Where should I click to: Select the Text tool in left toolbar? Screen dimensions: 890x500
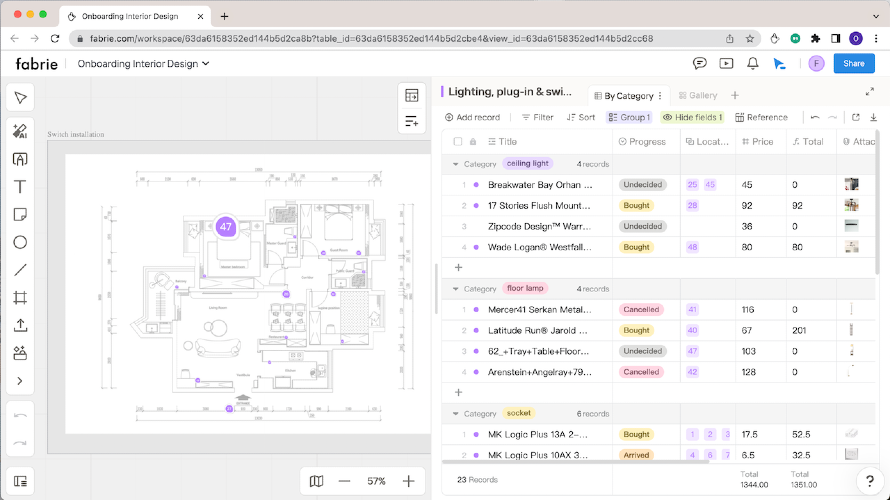(20, 187)
